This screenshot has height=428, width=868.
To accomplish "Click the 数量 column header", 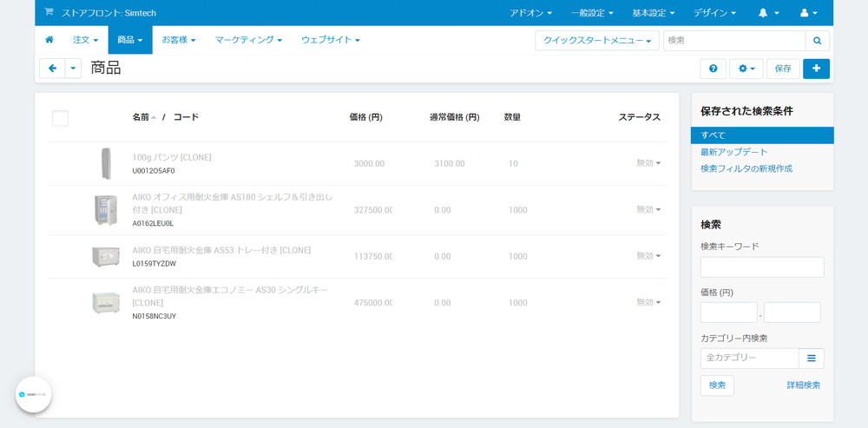I will click(x=512, y=117).
